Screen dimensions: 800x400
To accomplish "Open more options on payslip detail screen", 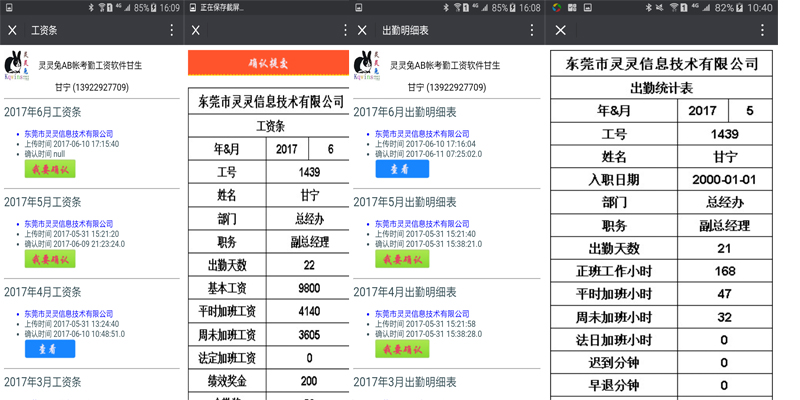I will pyautogui.click(x=345, y=30).
